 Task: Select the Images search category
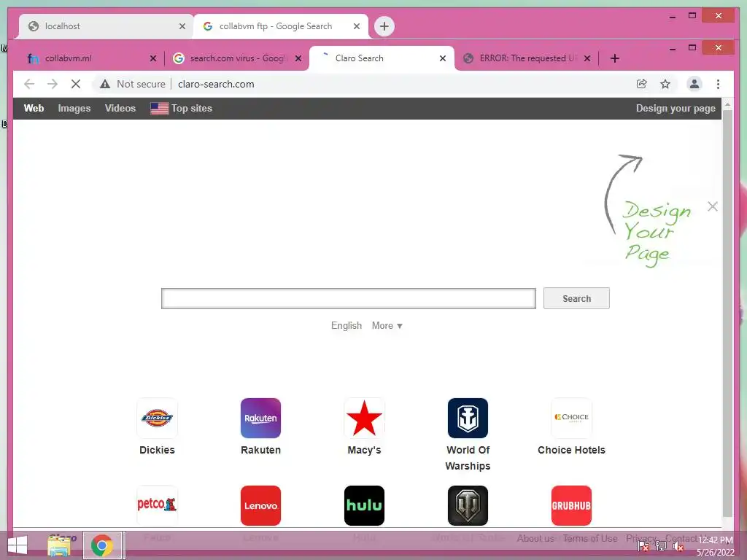click(x=74, y=109)
